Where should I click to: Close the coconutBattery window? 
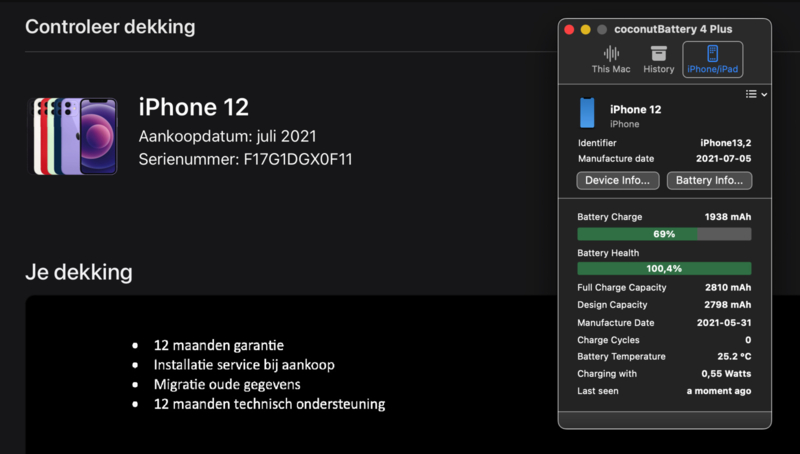(x=569, y=30)
